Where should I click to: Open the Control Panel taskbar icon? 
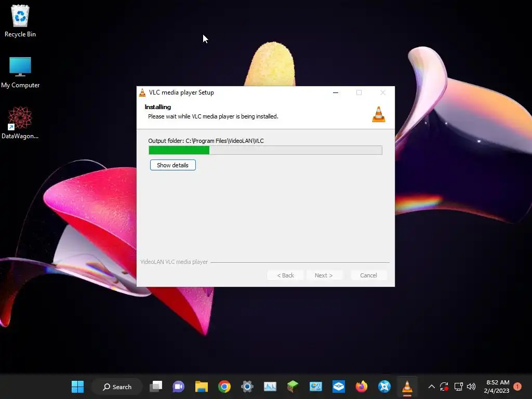pyautogui.click(x=315, y=387)
